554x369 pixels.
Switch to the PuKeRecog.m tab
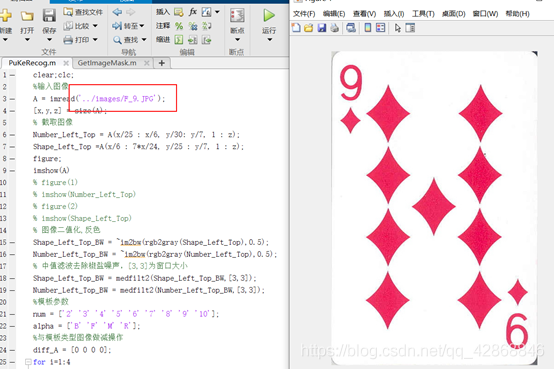click(32, 63)
